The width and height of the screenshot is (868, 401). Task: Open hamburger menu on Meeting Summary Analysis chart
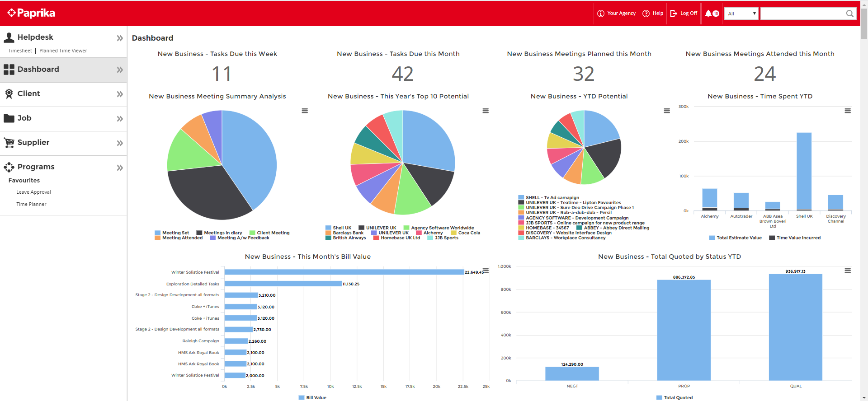305,111
